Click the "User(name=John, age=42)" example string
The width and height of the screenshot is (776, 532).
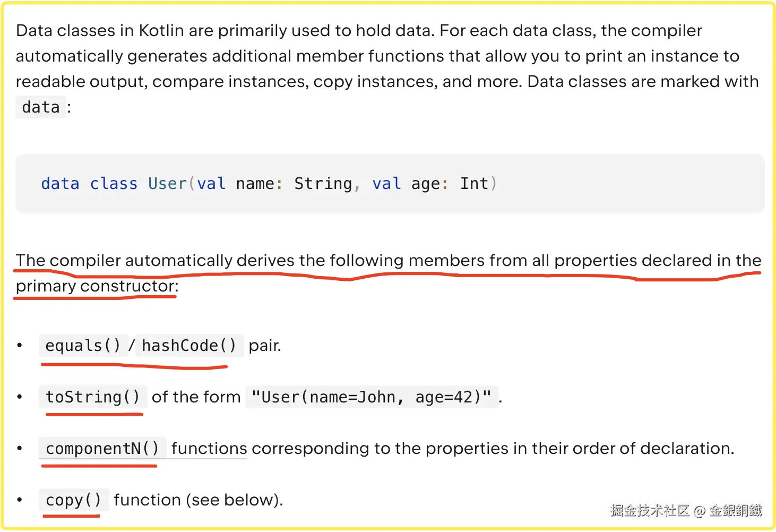pyautogui.click(x=372, y=397)
